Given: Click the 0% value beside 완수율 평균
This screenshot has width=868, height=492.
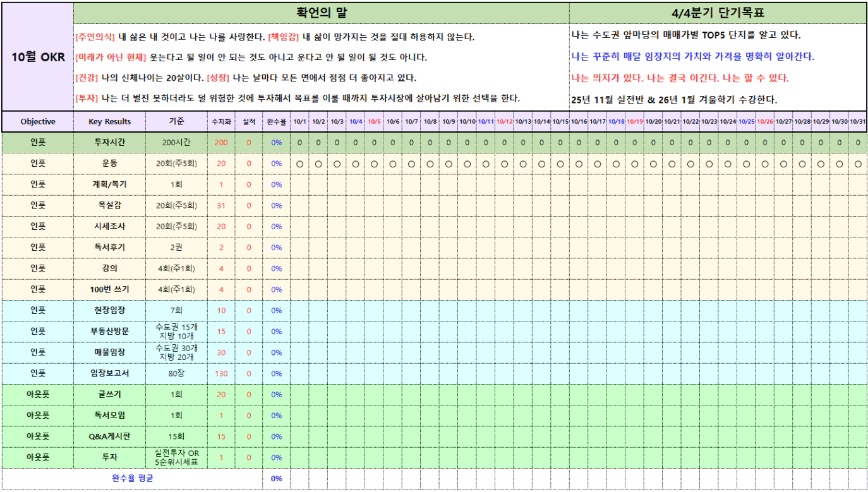Looking at the screenshot, I should pos(277,478).
